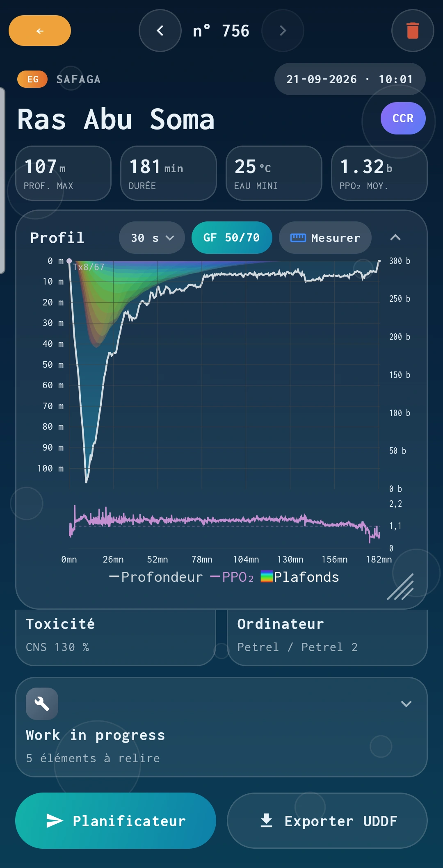Expand the Work in progress card
Viewport: 443px width, 868px height.
coord(406,704)
